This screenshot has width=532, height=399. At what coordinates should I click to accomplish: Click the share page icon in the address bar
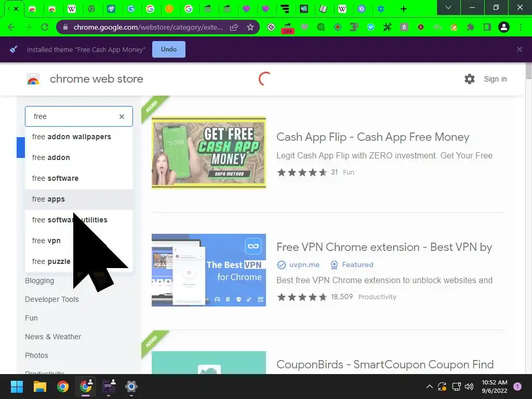coord(233,27)
